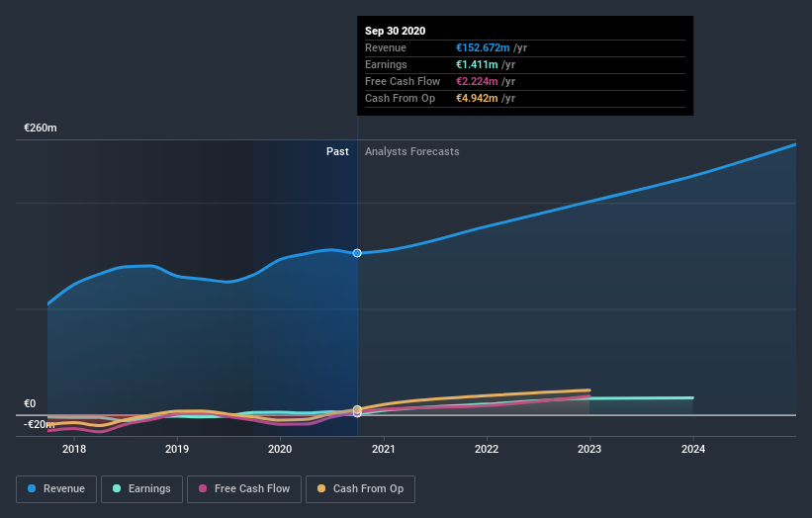Click the Sep 30 2020 tooltip heading
The height and width of the screenshot is (518, 812).
pos(396,31)
